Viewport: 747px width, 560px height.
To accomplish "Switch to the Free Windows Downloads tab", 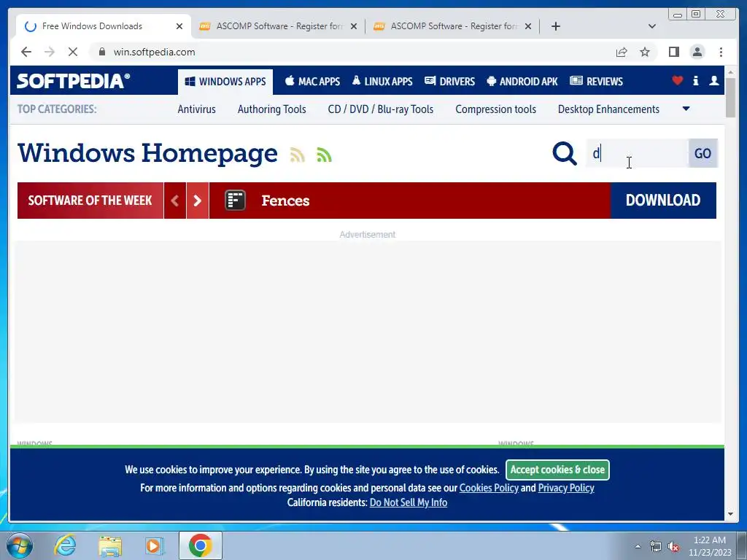I will [x=104, y=26].
